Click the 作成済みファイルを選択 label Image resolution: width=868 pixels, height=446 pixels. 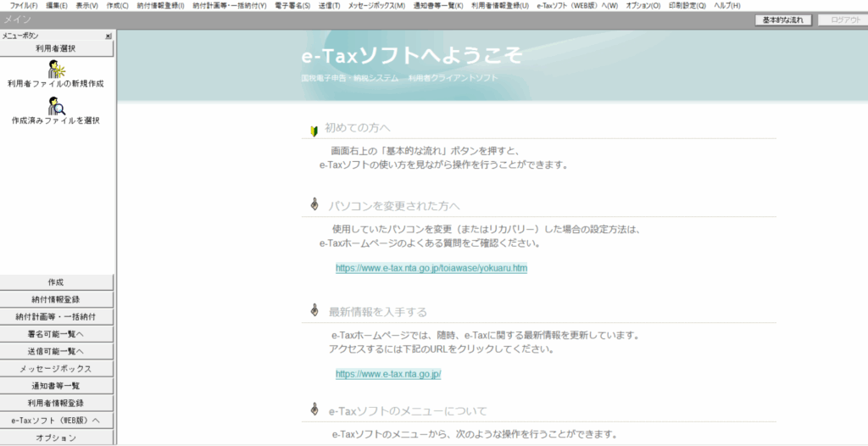click(x=55, y=120)
